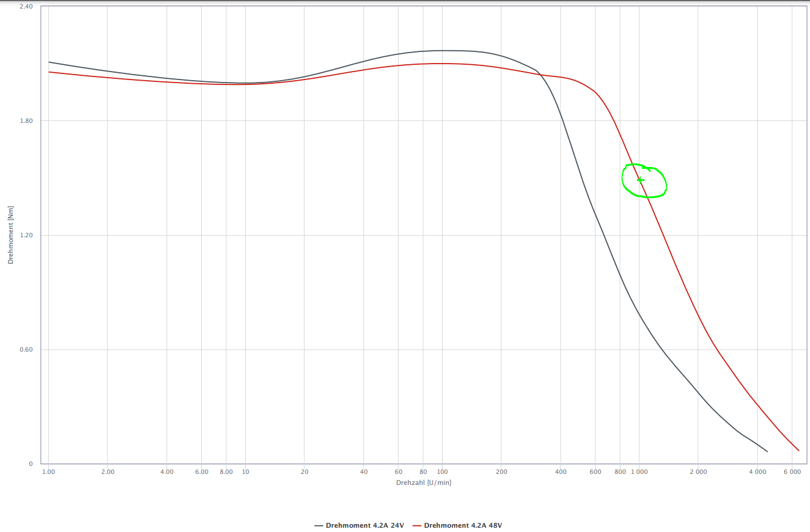Image resolution: width=810 pixels, height=532 pixels.
Task: Click the 40 label on the speed axis
Action: (364, 472)
